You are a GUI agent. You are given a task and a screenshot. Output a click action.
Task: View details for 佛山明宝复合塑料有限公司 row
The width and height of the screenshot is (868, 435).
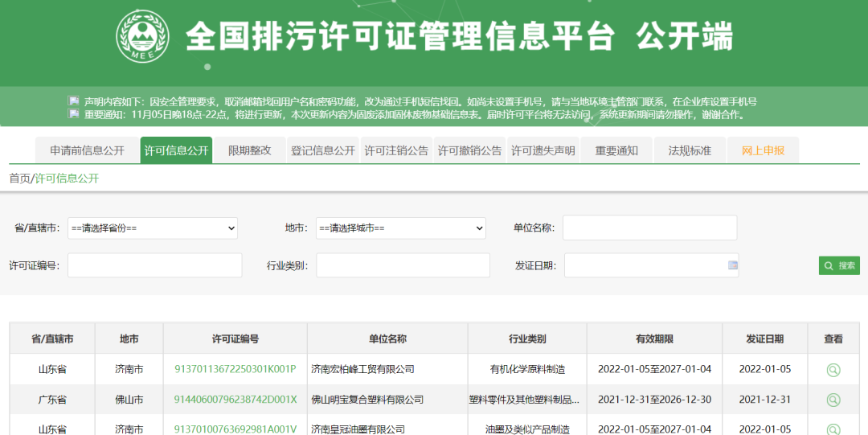coord(833,400)
